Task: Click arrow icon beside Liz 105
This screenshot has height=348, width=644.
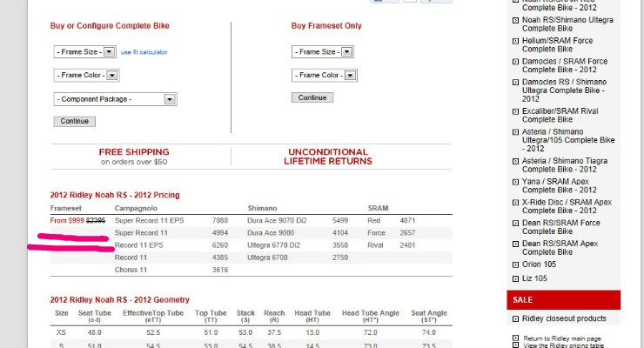Action: (515, 278)
